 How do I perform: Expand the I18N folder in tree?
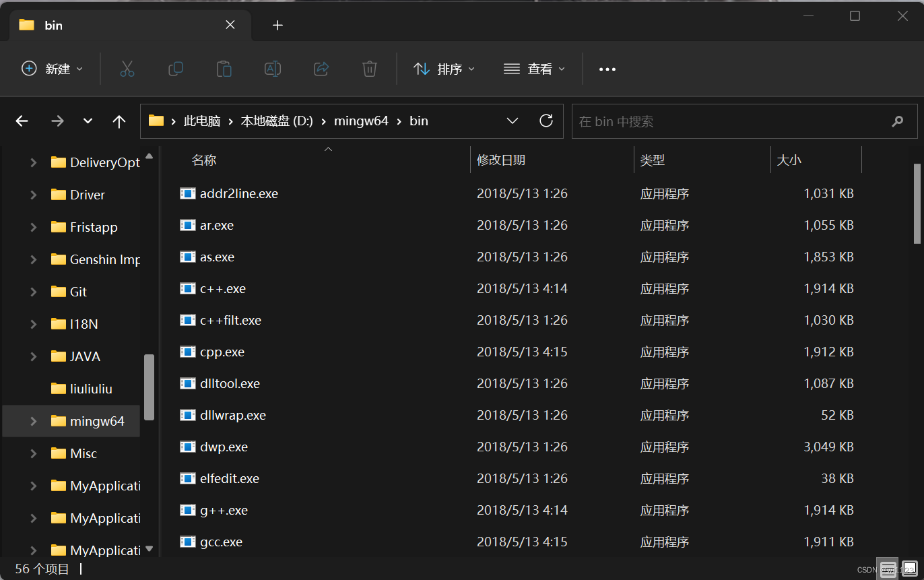tap(33, 324)
